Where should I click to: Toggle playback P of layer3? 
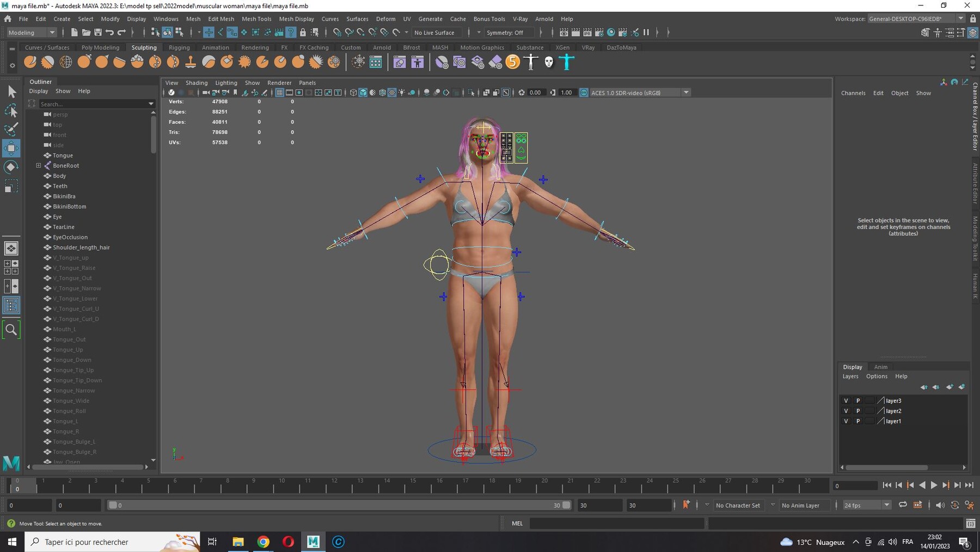click(858, 401)
